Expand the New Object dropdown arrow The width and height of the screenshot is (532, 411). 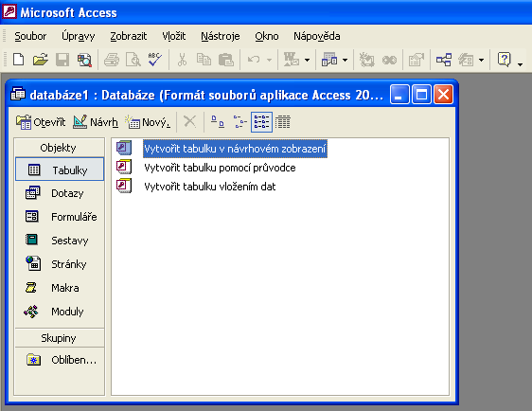pyautogui.click(x=481, y=60)
